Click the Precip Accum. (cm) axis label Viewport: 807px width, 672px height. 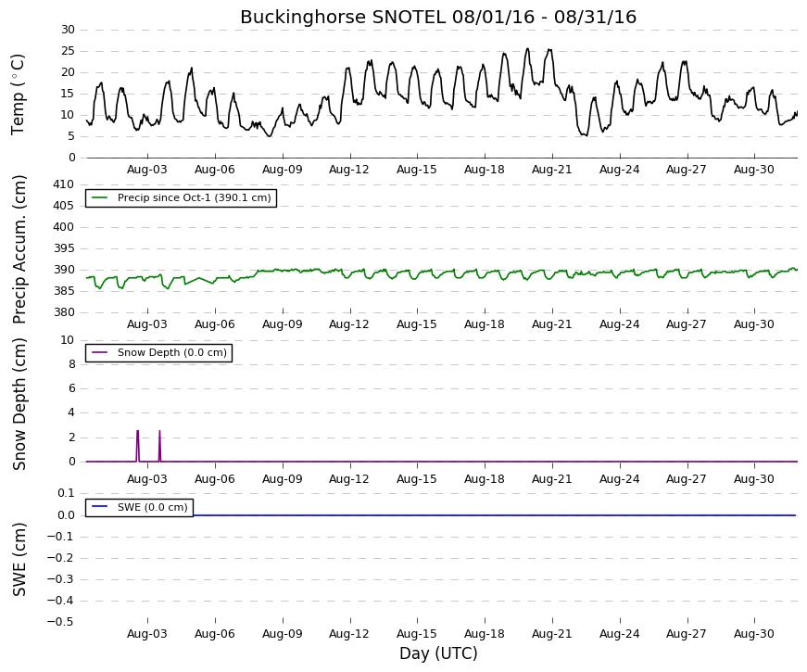click(19, 249)
